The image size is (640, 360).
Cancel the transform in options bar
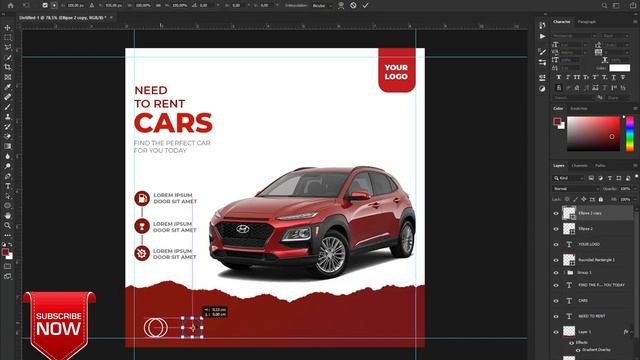pyautogui.click(x=353, y=5)
